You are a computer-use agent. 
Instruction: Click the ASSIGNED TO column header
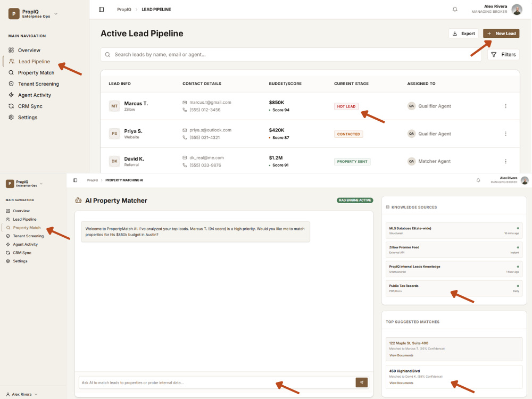tap(421, 84)
